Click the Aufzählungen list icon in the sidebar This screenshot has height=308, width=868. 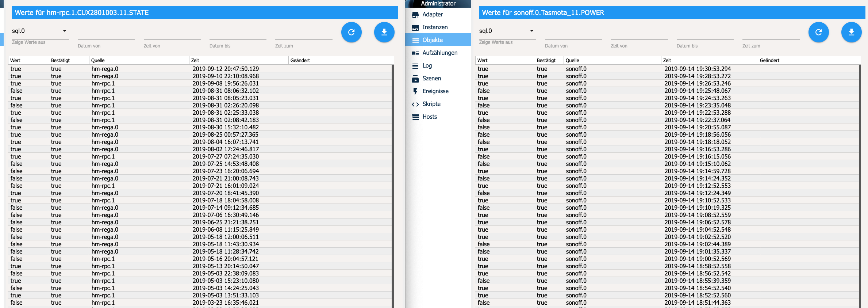click(x=415, y=53)
